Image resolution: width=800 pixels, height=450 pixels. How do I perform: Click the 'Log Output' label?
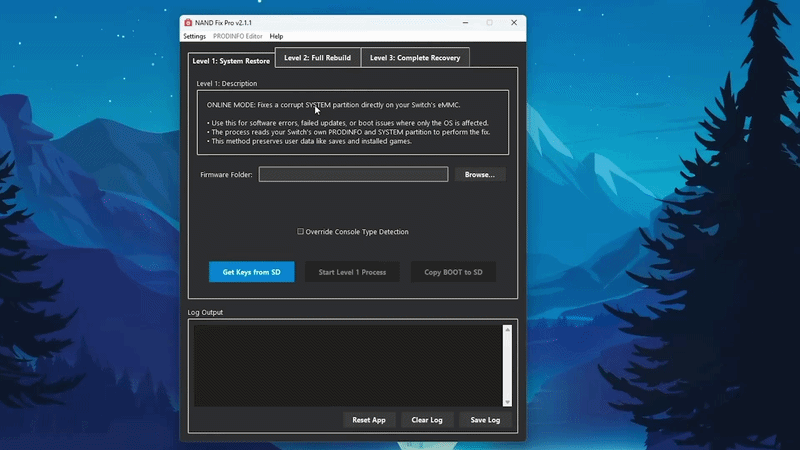(205, 312)
